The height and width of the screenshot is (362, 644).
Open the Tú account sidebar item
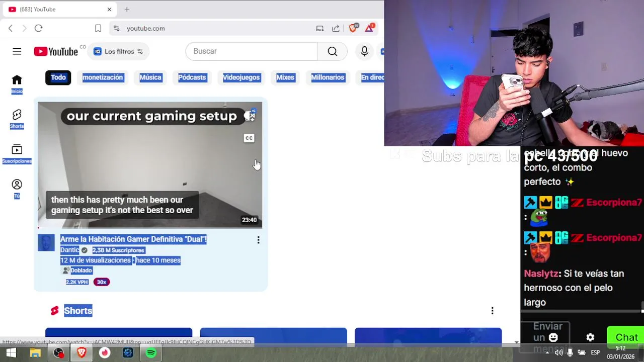tap(17, 189)
